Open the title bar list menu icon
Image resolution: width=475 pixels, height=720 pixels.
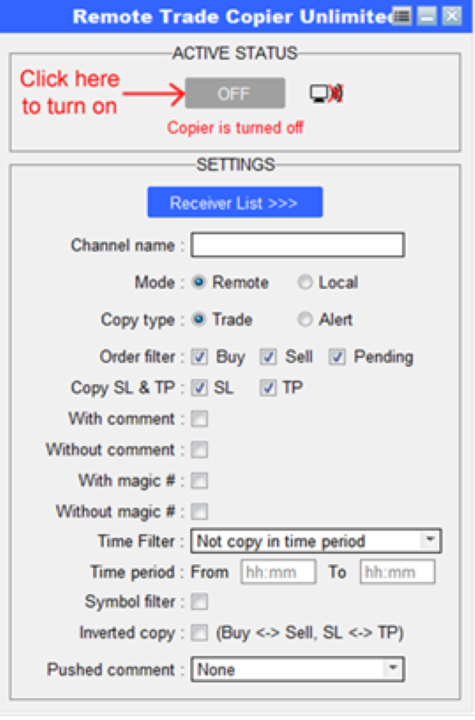(x=402, y=17)
